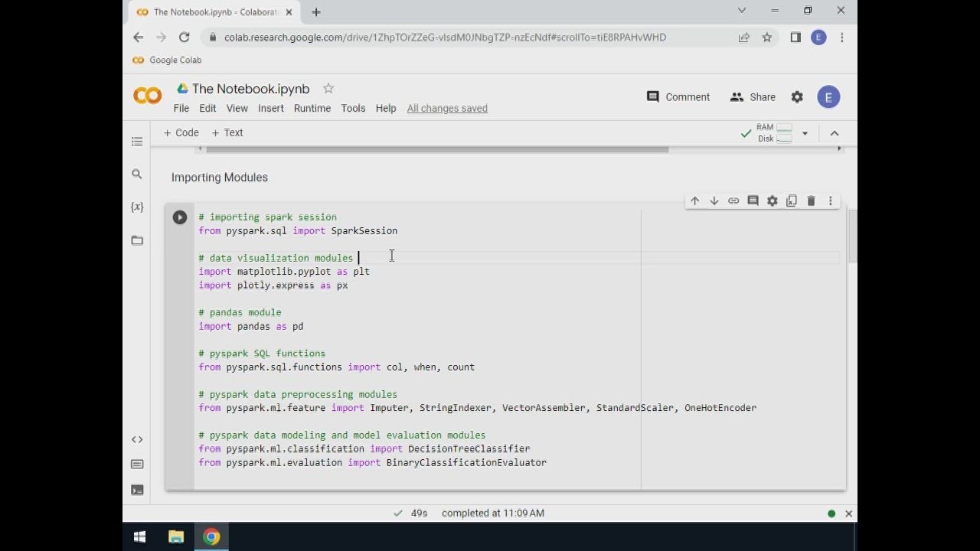980x551 pixels.
Task: Expand the runtime connection options dropdown
Action: (x=805, y=133)
